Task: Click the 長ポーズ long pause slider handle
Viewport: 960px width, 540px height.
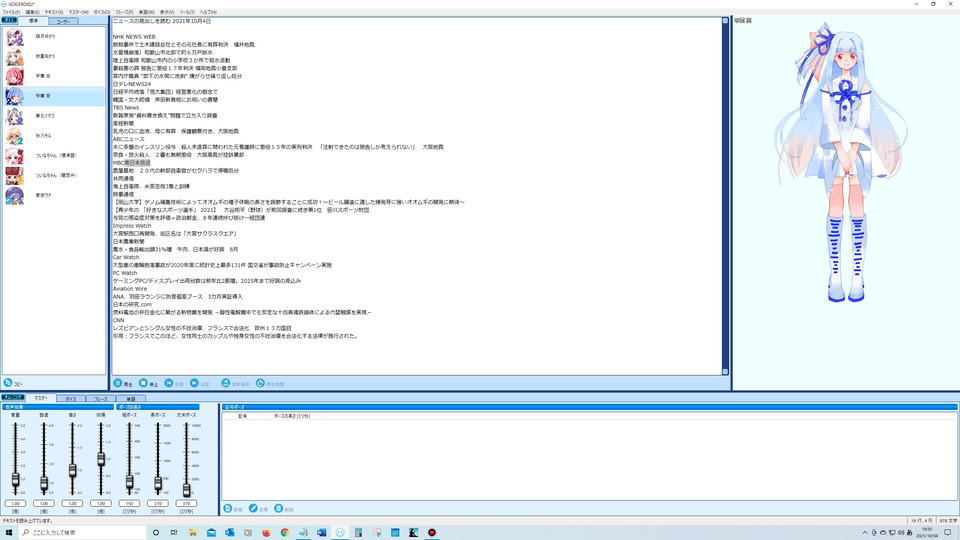Action: (x=158, y=484)
